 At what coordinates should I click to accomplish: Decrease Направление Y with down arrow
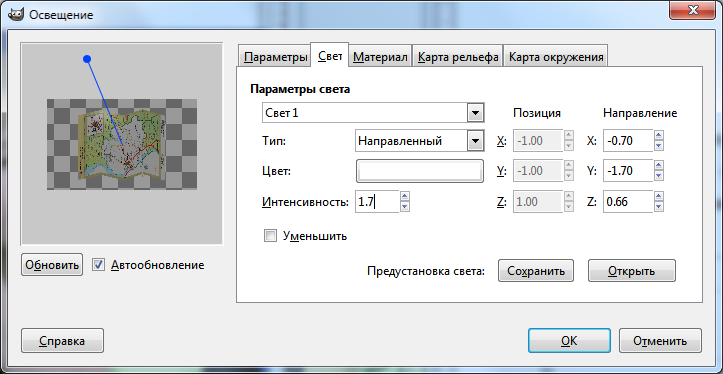click(659, 177)
